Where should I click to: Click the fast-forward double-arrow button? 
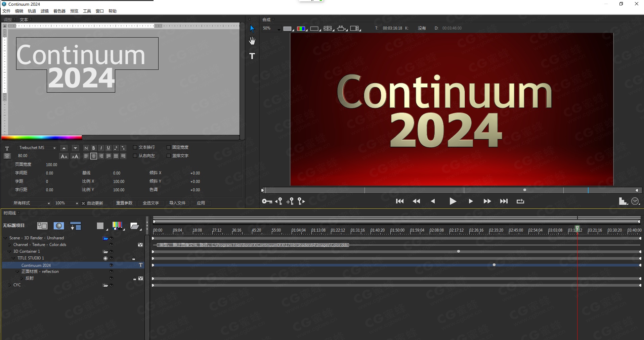487,201
